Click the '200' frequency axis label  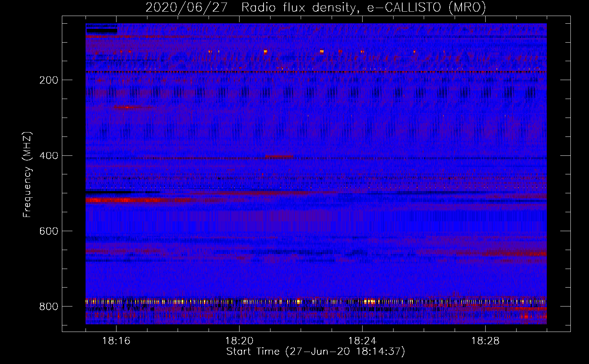(x=48, y=80)
